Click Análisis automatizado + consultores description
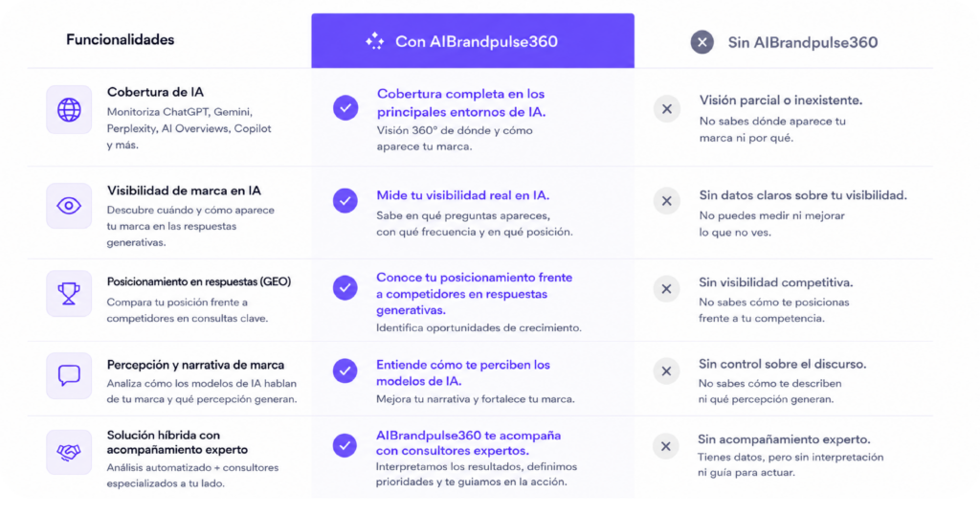The width and height of the screenshot is (980, 516). click(192, 476)
